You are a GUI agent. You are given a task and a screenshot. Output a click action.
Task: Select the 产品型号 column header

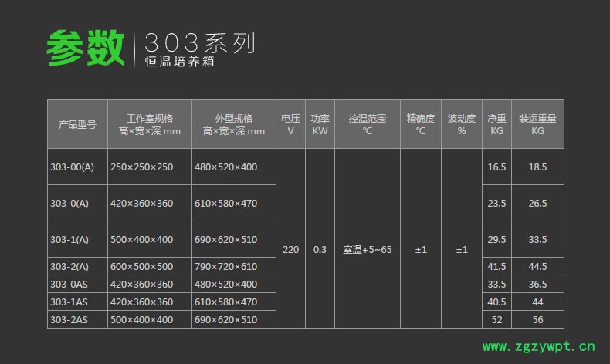[77, 124]
